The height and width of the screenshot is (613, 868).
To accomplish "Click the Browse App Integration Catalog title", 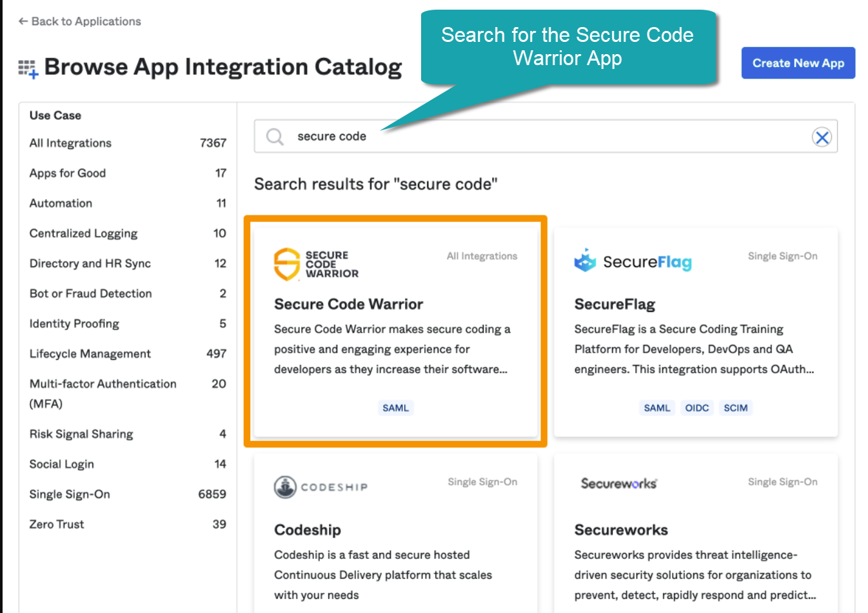I will click(223, 67).
